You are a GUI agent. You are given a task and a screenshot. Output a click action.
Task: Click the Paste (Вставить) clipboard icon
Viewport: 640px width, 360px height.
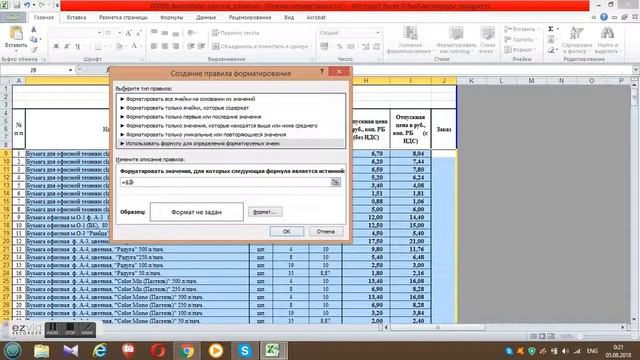(x=16, y=33)
